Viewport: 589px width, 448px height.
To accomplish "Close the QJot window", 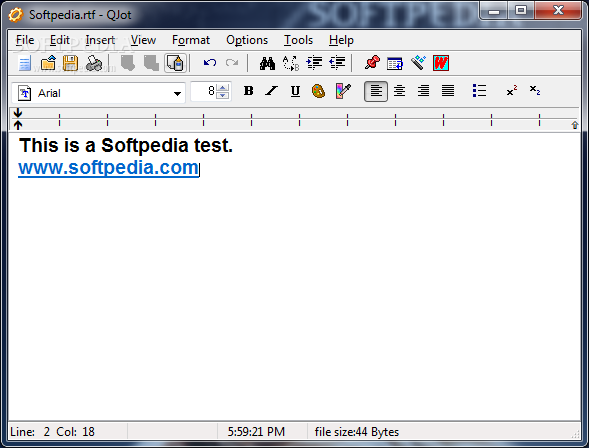I will [558, 11].
